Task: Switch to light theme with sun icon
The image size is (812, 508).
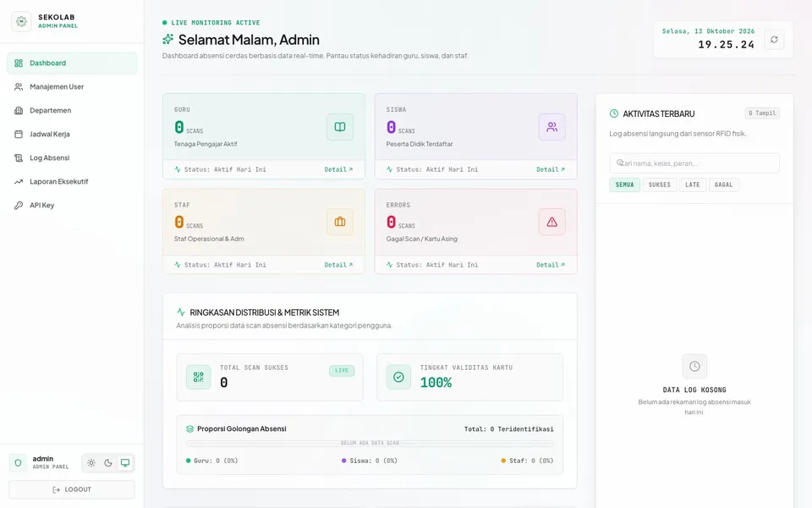Action: [x=91, y=463]
